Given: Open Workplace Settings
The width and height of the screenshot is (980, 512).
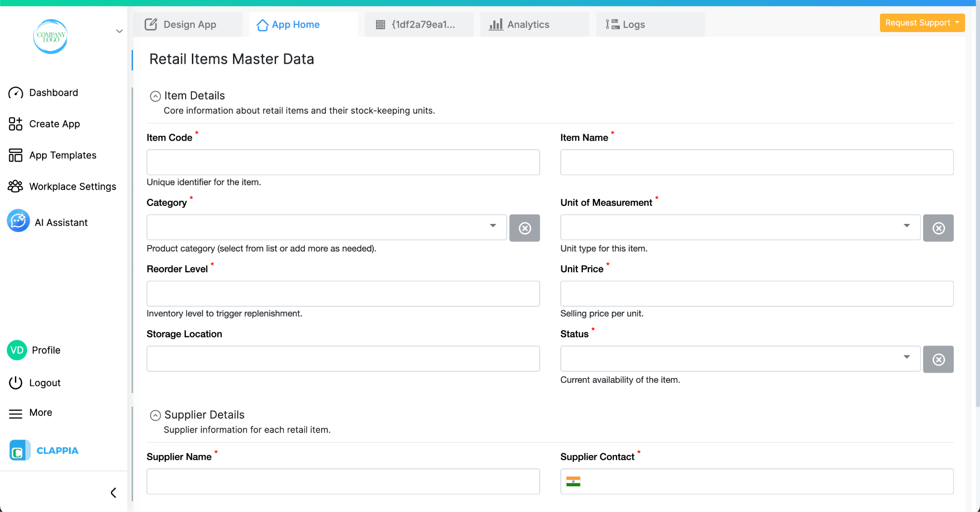Looking at the screenshot, I should [72, 186].
